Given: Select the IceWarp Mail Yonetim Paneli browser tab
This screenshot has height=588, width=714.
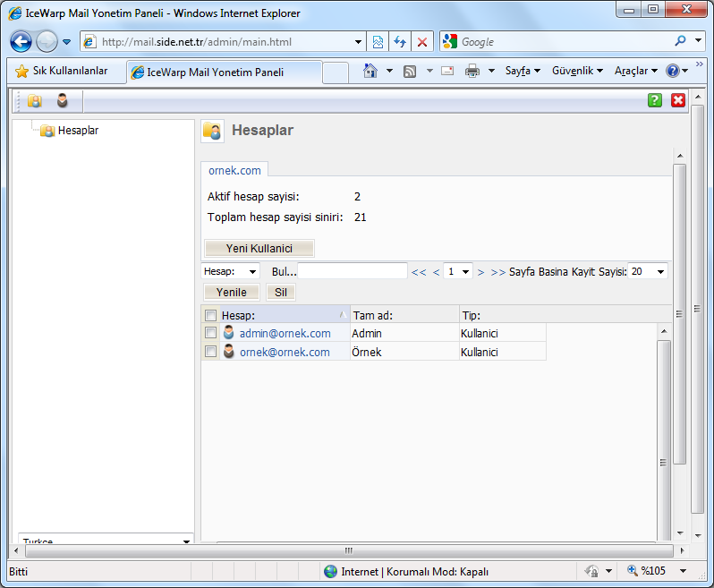Looking at the screenshot, I should pyautogui.click(x=225, y=72).
